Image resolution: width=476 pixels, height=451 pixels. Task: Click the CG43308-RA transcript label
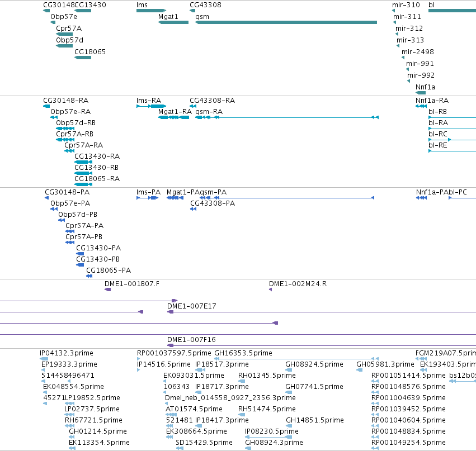[212, 101]
